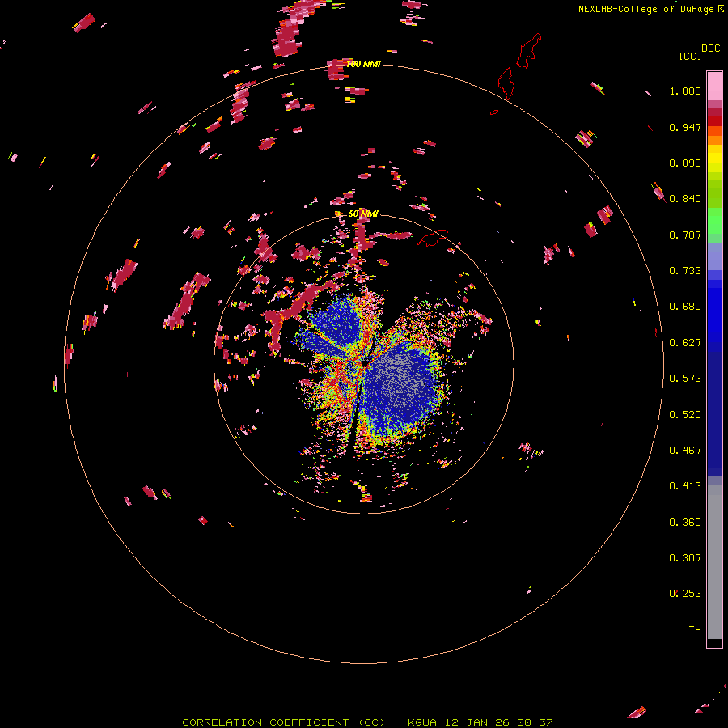
Task: Click the DCC legend heading
Action: pos(710,49)
